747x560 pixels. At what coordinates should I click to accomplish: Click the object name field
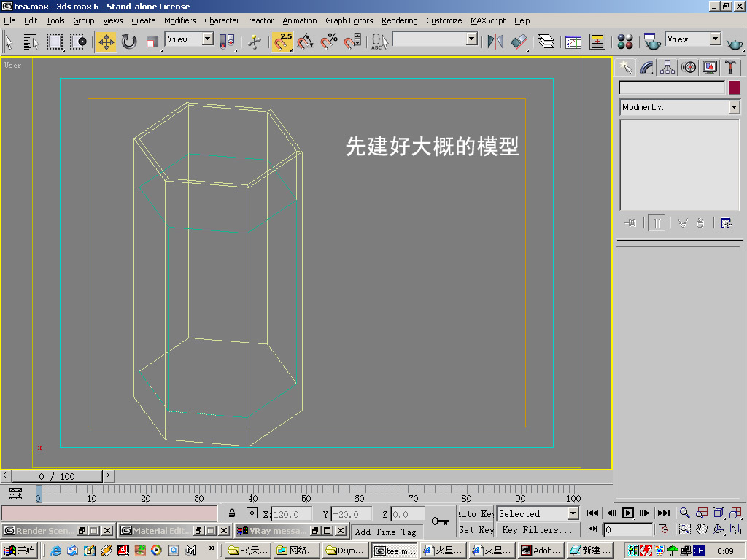672,87
